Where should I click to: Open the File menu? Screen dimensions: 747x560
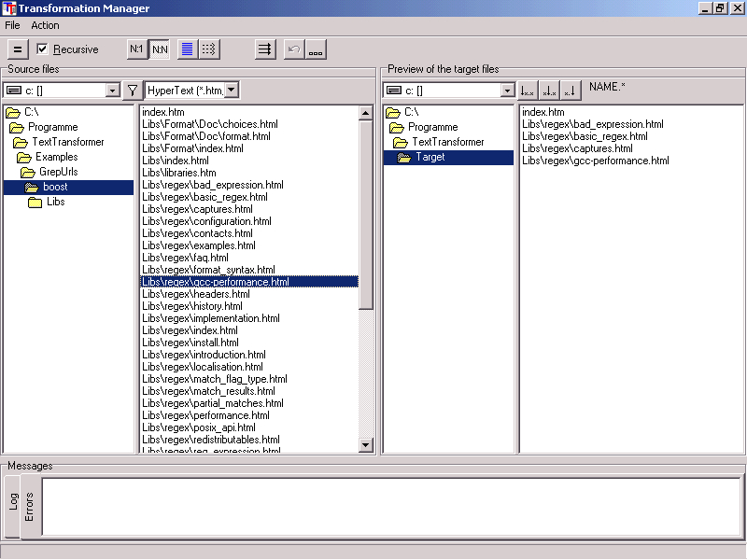(12, 25)
